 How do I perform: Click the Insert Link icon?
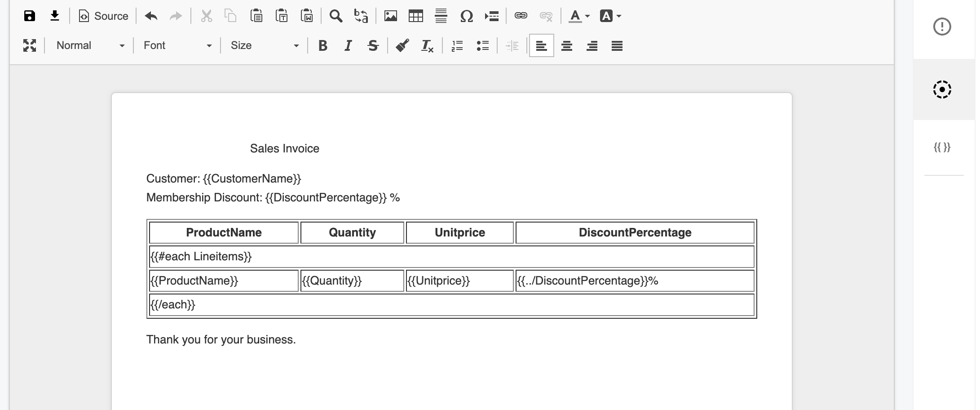(521, 16)
